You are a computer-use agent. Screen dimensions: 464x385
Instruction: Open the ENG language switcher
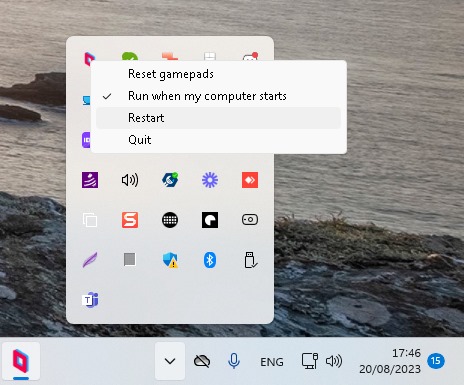coord(272,362)
